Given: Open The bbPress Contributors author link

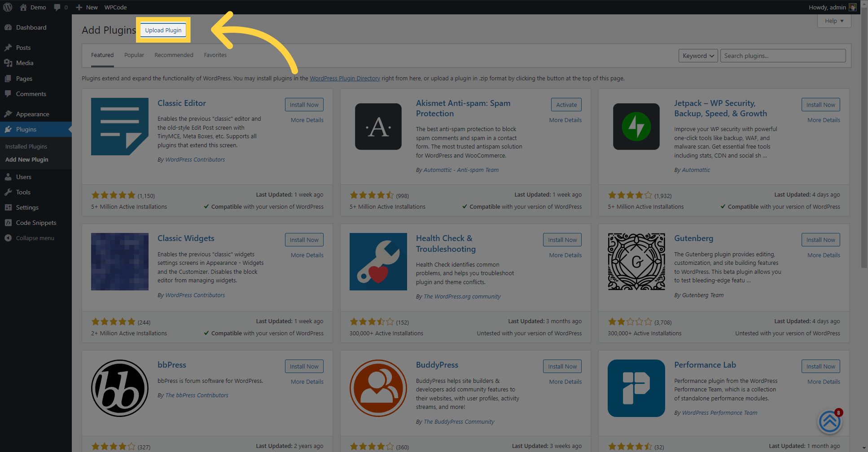Looking at the screenshot, I should (197, 395).
